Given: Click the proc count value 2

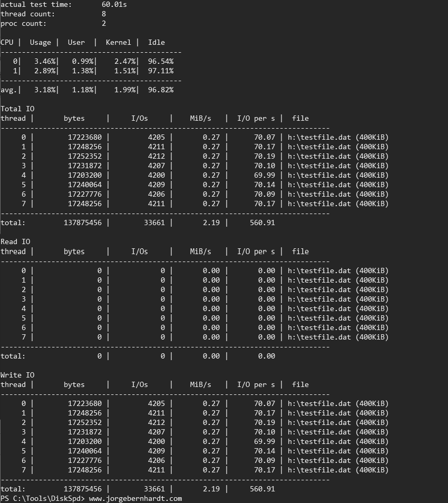Looking at the screenshot, I should coord(103,23).
